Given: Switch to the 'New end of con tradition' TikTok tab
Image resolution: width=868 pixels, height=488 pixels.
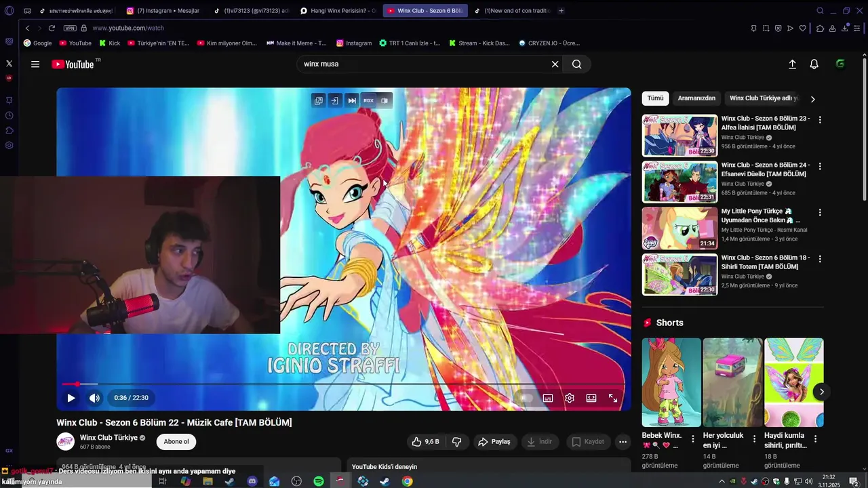Looking at the screenshot, I should 511,11.
